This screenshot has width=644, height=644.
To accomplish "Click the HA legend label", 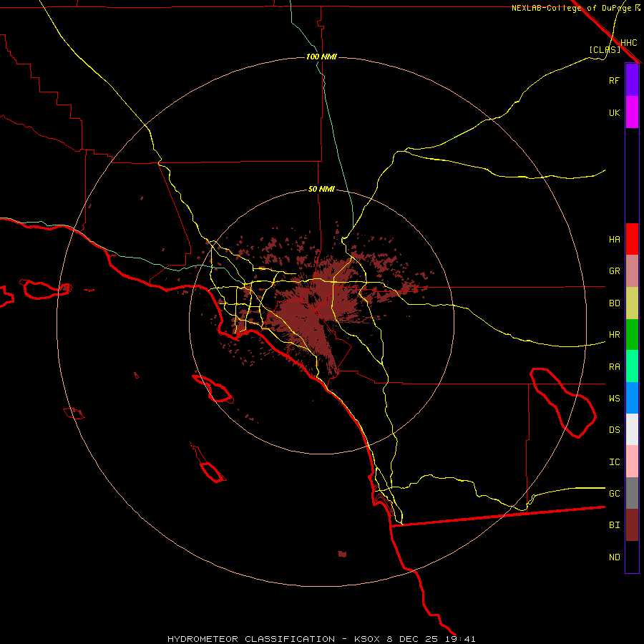I will click(x=614, y=240).
